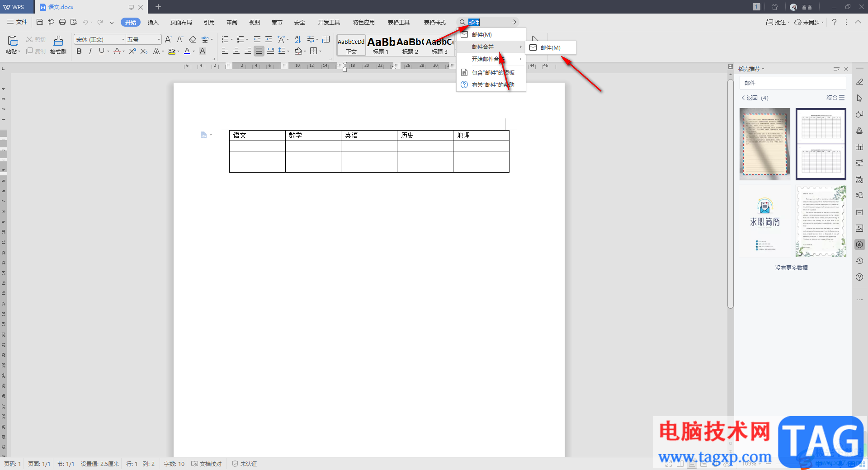Expand line spacing dropdown arrow

click(x=288, y=52)
